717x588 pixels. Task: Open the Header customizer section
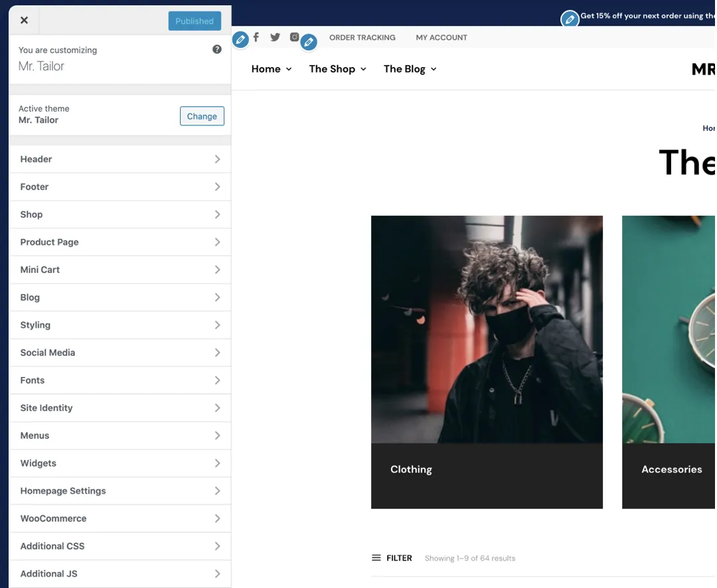120,159
